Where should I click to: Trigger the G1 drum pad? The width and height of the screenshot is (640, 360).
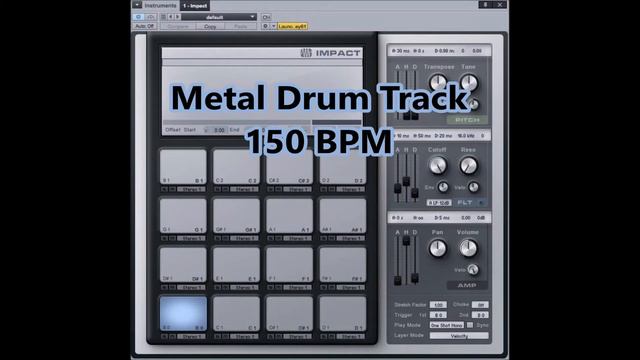tap(183, 216)
